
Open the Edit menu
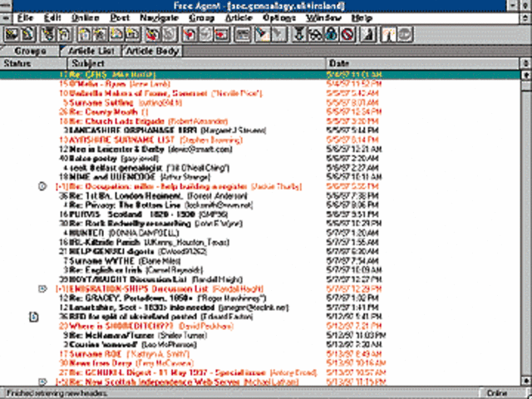52,17
